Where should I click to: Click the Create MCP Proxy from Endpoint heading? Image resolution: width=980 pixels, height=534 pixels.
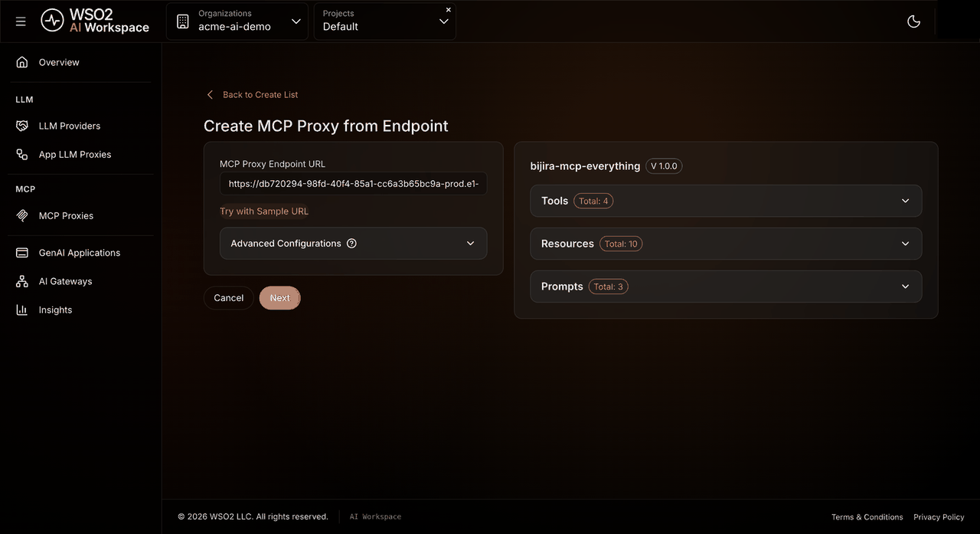pyautogui.click(x=326, y=126)
